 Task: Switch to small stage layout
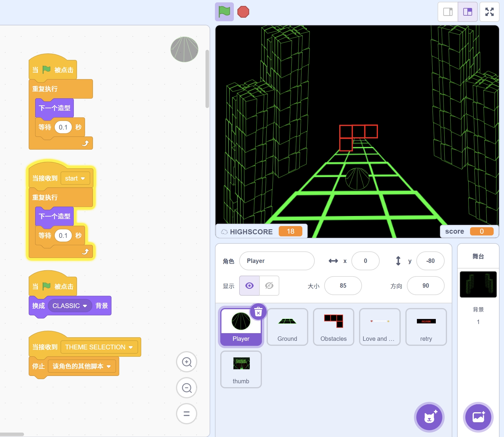click(448, 12)
